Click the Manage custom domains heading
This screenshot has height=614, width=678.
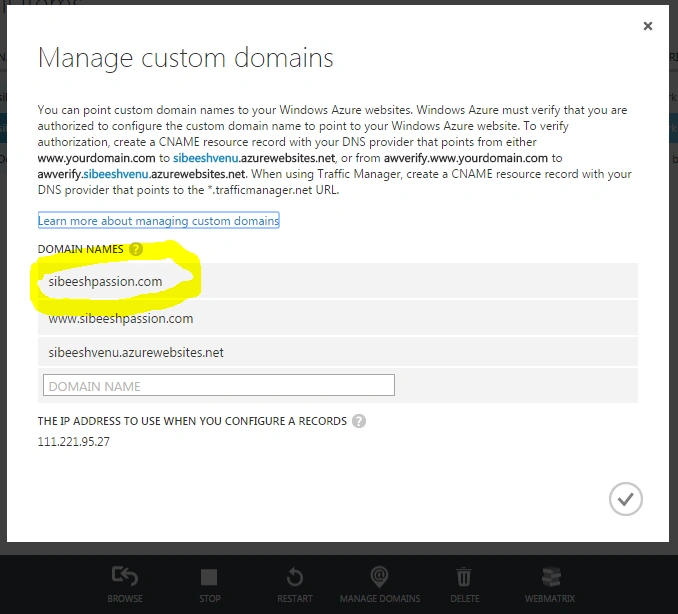tap(186, 58)
